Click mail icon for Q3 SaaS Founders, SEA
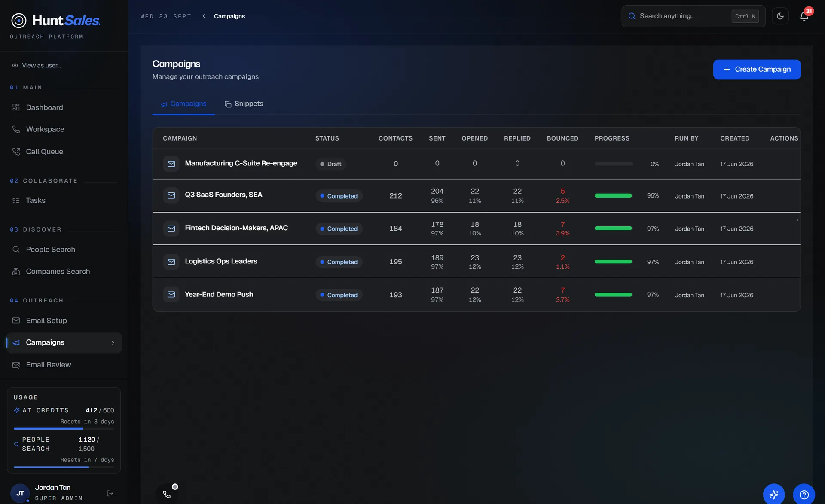 [x=171, y=195]
